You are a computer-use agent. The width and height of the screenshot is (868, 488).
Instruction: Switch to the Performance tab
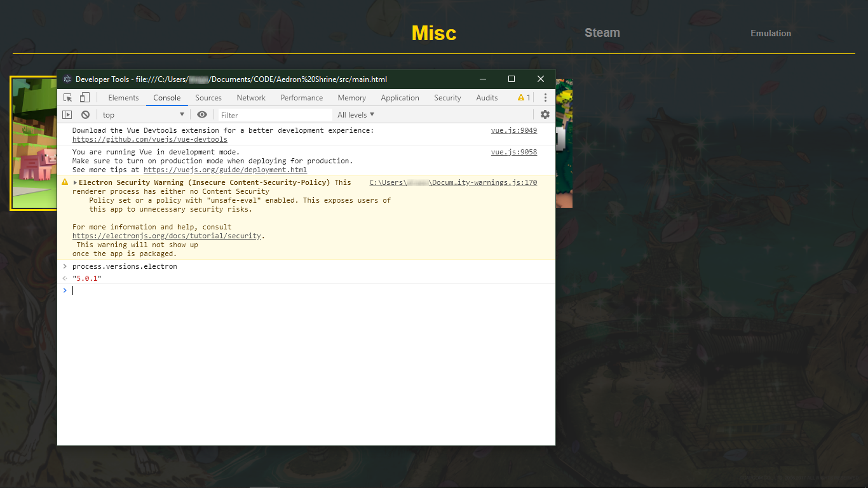click(x=302, y=97)
